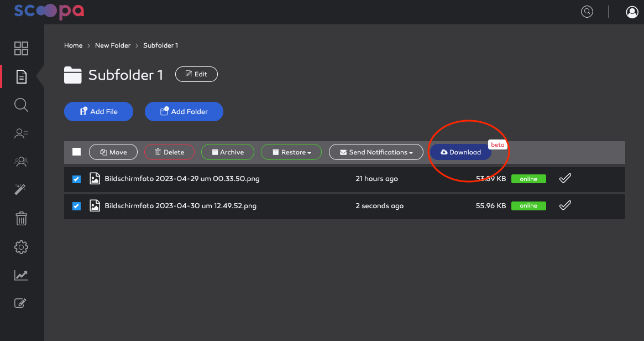644x341 pixels.
Task: Click online status badge for 00.33.50.png
Action: 528,179
